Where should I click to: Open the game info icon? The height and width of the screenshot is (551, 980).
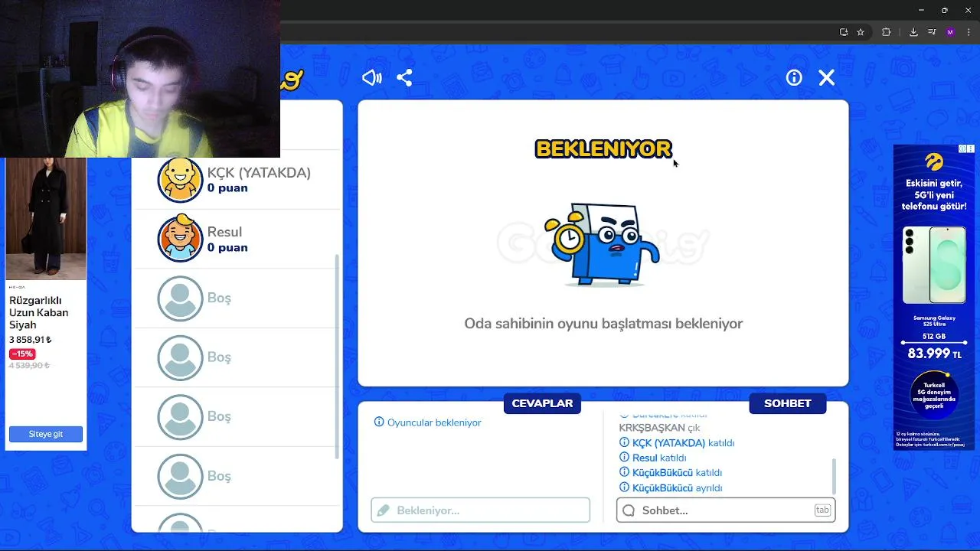(x=794, y=77)
